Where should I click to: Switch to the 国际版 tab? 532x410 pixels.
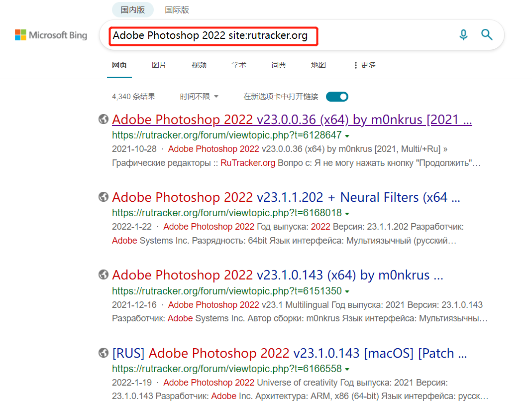(x=177, y=10)
